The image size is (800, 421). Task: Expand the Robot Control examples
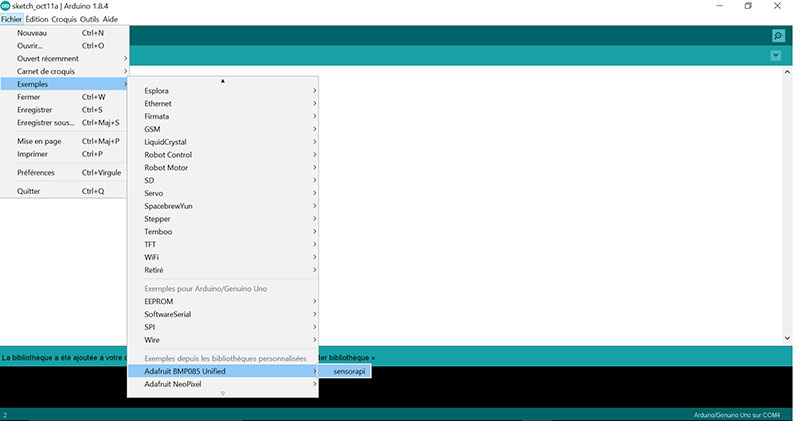click(x=223, y=154)
